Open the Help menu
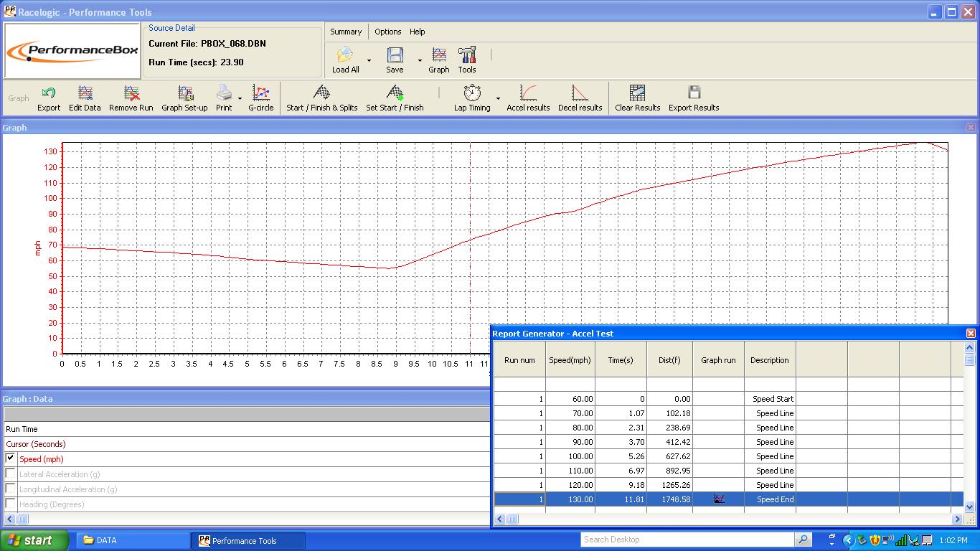 [x=418, y=32]
